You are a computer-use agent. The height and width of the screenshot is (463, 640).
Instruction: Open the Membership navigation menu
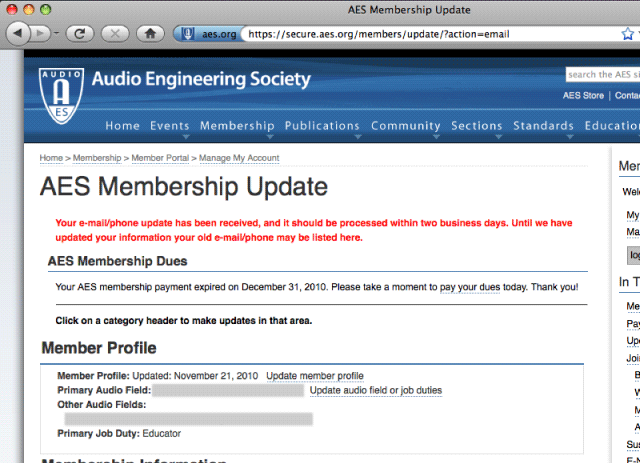click(x=237, y=126)
